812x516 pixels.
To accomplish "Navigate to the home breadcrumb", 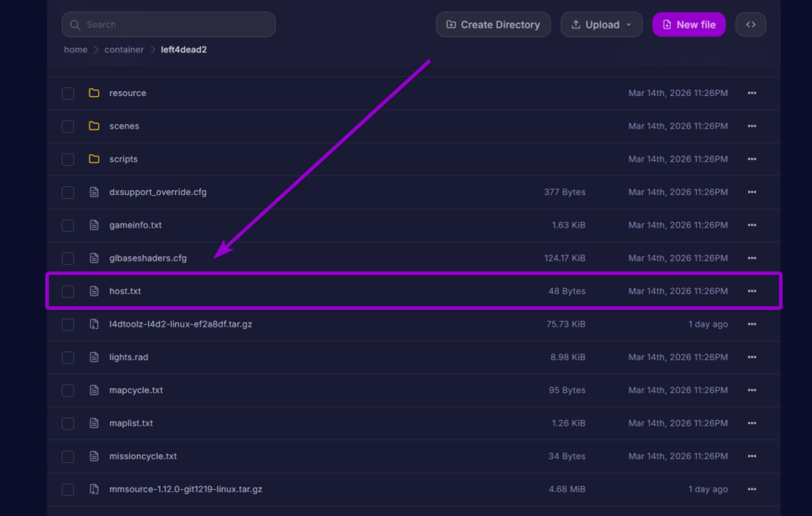I will [x=75, y=49].
